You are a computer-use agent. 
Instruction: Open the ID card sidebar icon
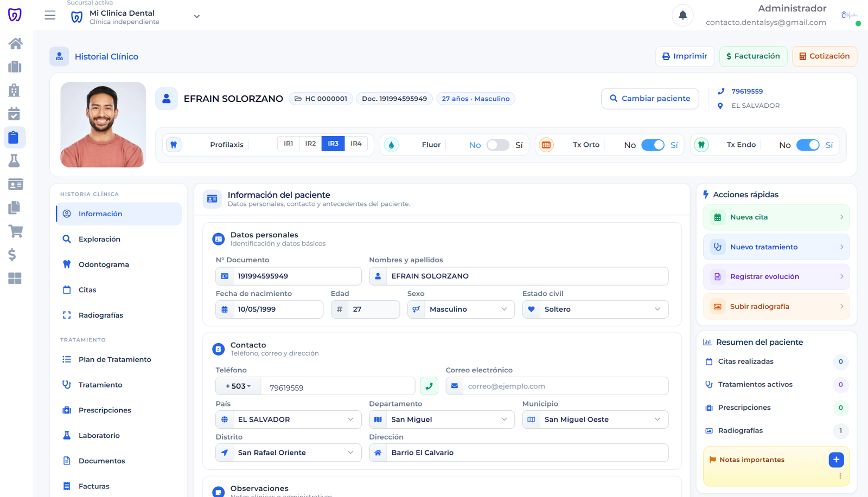15,184
